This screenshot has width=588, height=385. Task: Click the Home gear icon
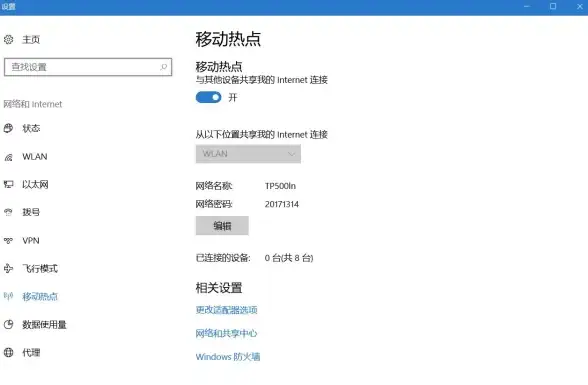pos(8,39)
